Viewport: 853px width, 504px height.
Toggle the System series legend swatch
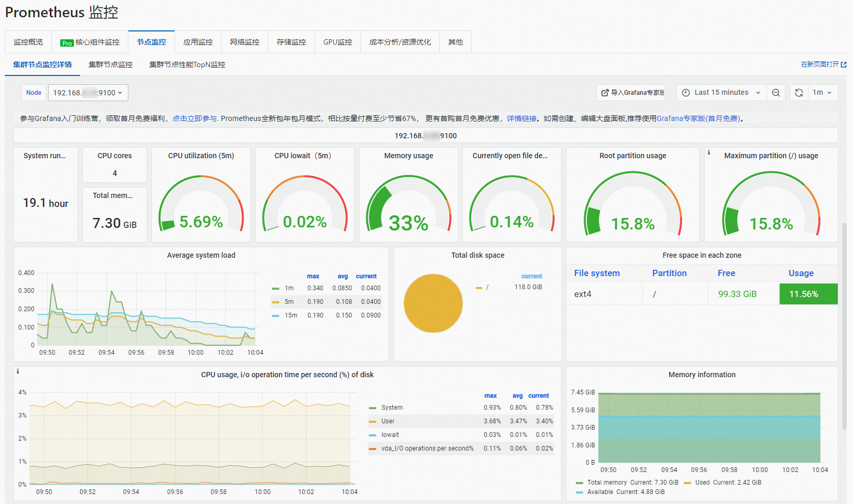point(373,408)
